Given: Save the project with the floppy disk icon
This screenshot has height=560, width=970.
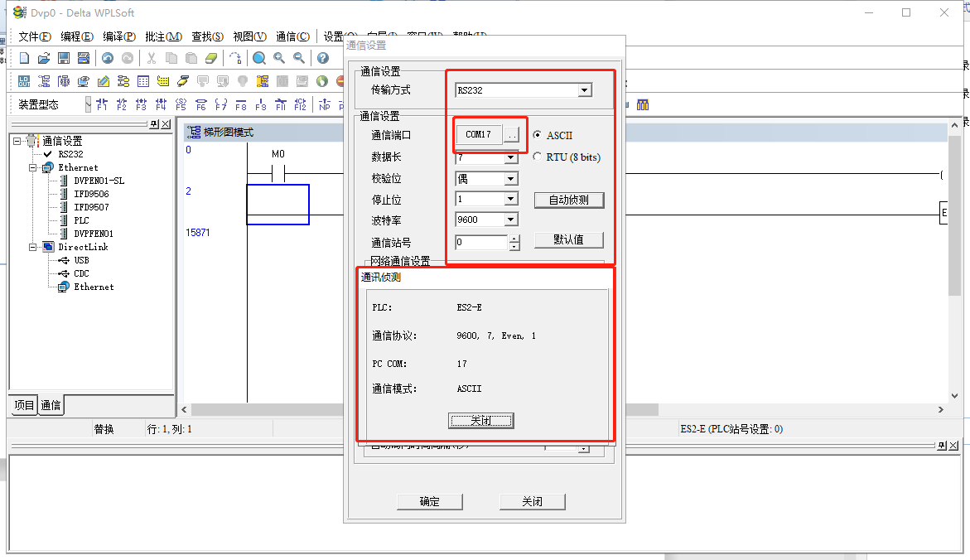Looking at the screenshot, I should pos(64,58).
